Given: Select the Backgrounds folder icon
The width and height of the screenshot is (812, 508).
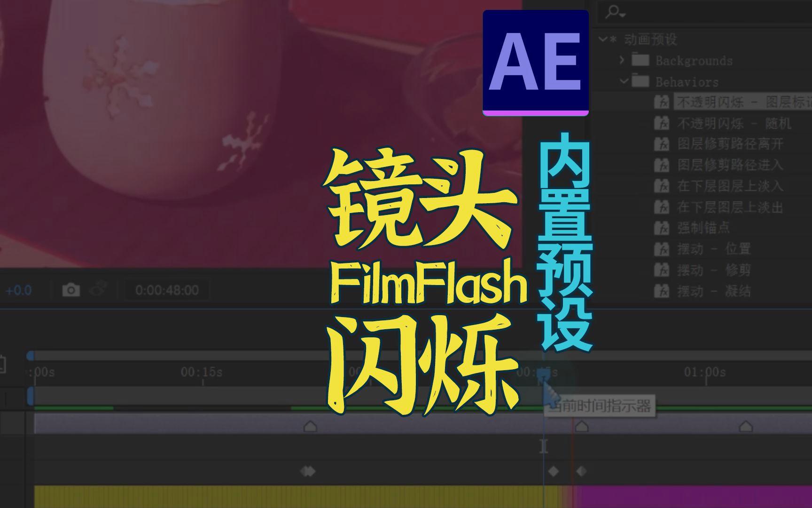Looking at the screenshot, I should pyautogui.click(x=640, y=60).
